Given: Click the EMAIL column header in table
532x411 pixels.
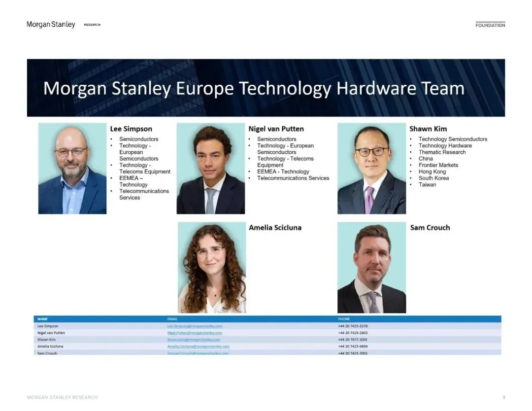Looking at the screenshot, I should (172, 319).
